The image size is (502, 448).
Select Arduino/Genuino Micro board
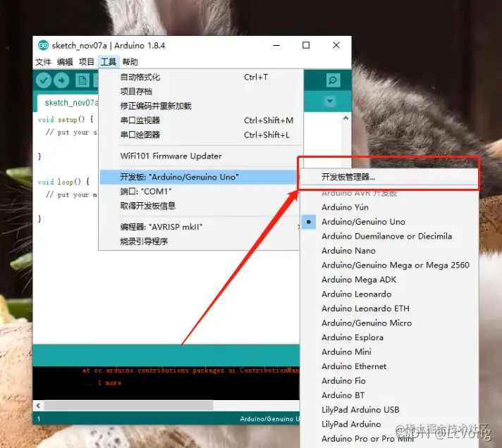click(389, 323)
